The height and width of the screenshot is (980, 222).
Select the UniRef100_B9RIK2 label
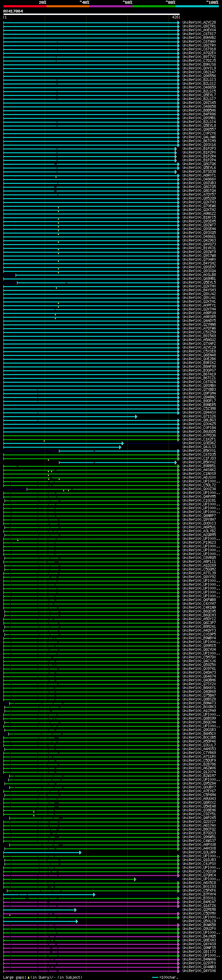click(x=199, y=363)
